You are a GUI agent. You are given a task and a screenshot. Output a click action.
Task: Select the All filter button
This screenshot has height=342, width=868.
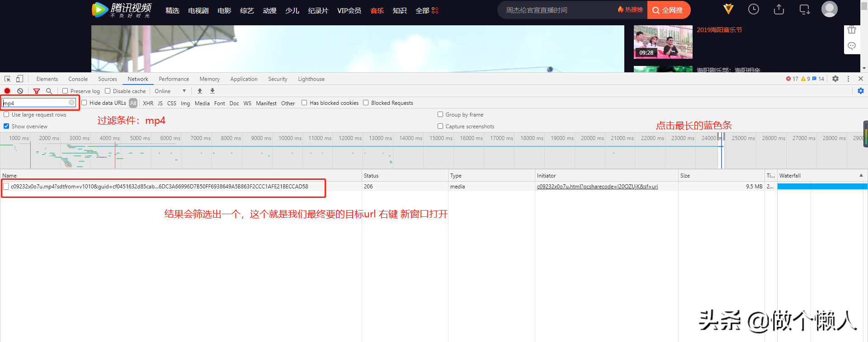click(133, 103)
